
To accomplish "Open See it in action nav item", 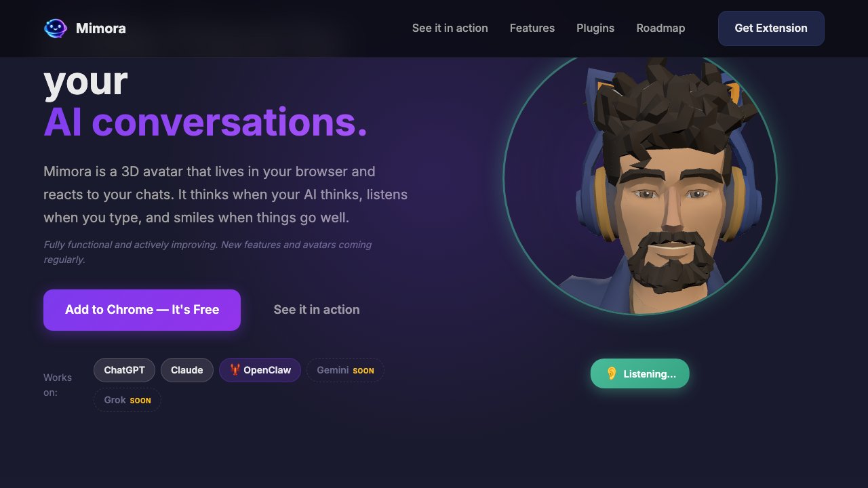I will point(450,28).
